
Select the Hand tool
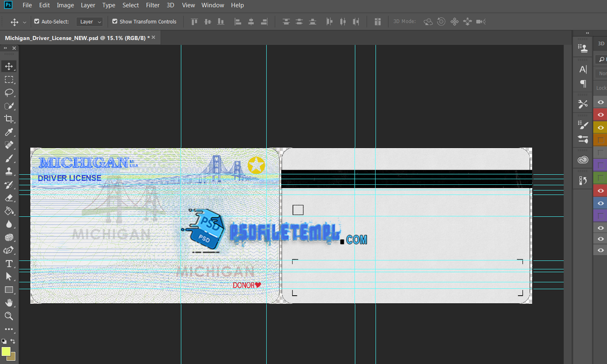(x=9, y=303)
